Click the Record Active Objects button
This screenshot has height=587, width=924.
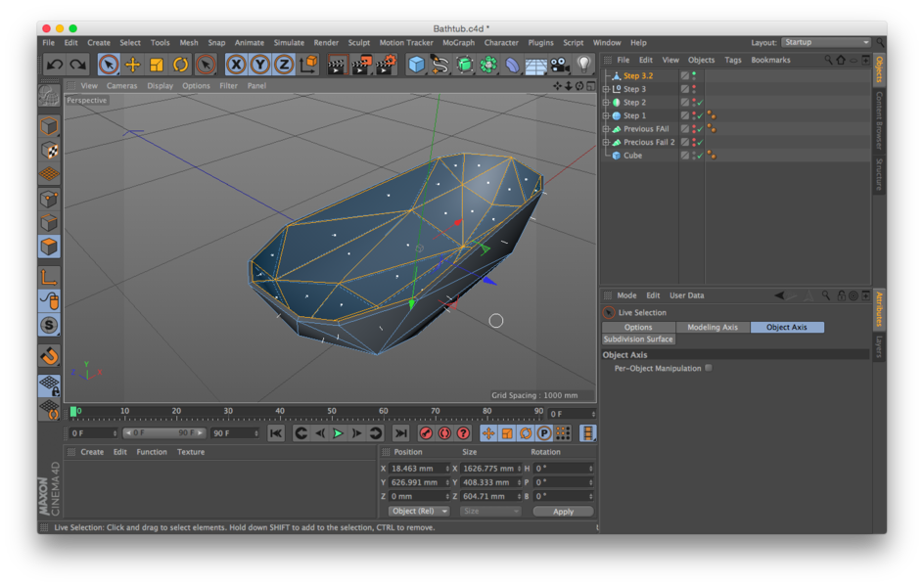point(426,433)
